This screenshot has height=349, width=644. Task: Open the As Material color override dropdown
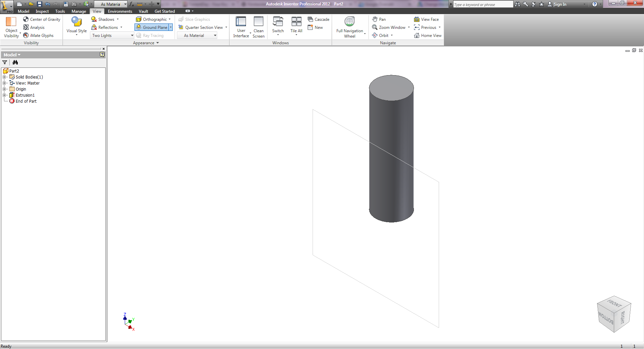click(197, 36)
